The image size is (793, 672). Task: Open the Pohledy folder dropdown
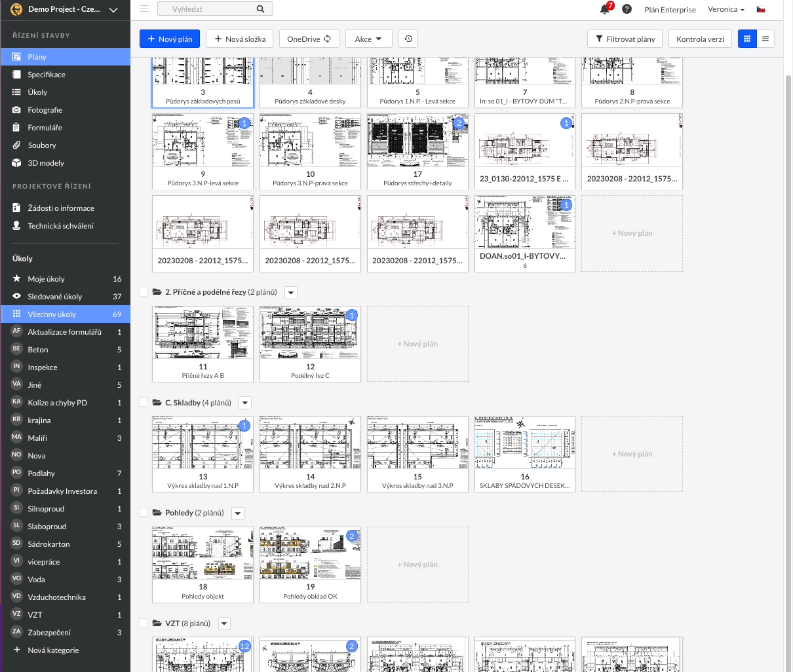(238, 513)
